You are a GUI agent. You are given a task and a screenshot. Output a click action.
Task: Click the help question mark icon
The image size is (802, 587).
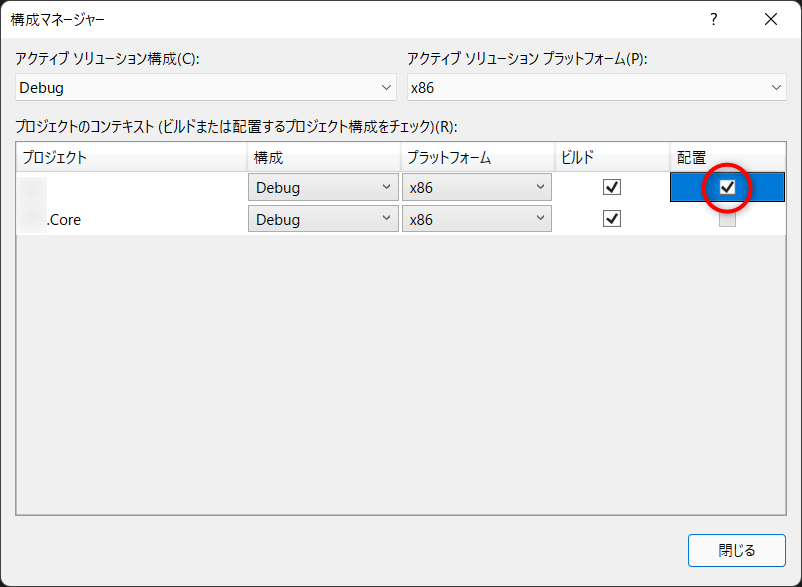pos(713,19)
